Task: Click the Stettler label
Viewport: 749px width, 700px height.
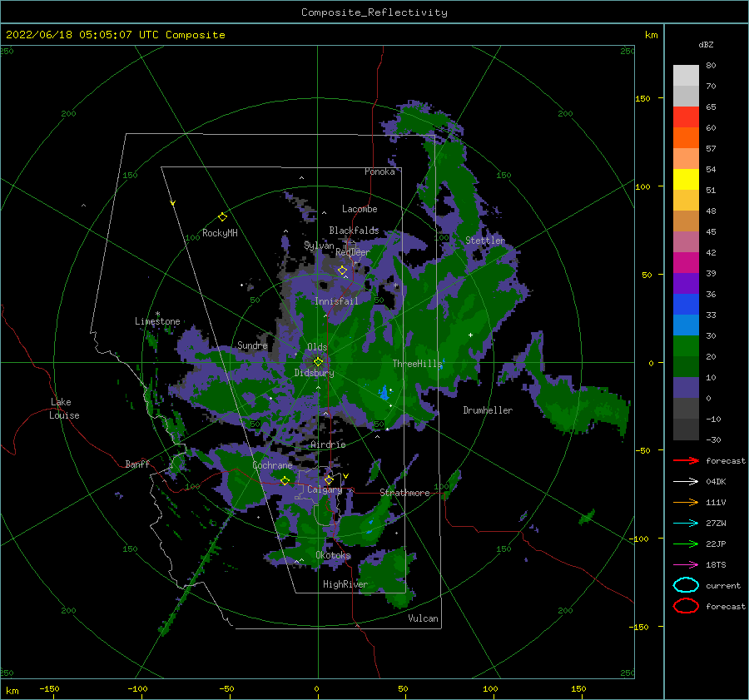Action: click(x=485, y=241)
